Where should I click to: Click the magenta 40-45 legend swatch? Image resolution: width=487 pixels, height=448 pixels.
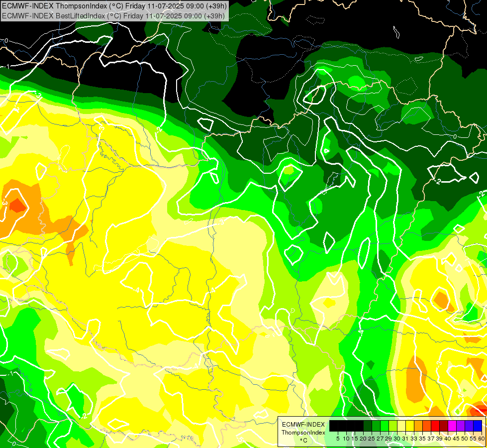(x=452, y=426)
